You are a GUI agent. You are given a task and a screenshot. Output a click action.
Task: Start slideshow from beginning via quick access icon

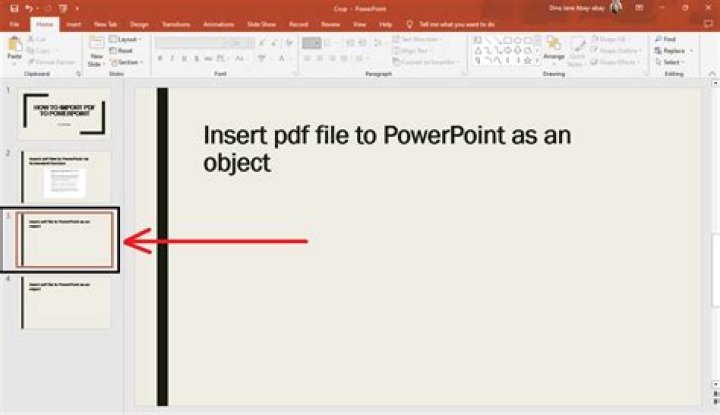coord(63,8)
